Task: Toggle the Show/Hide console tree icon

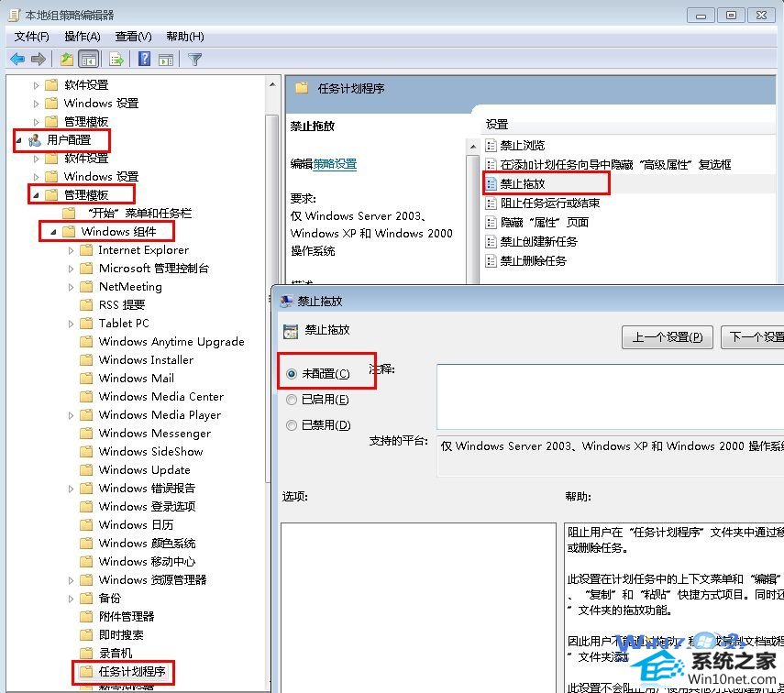Action: 89,60
